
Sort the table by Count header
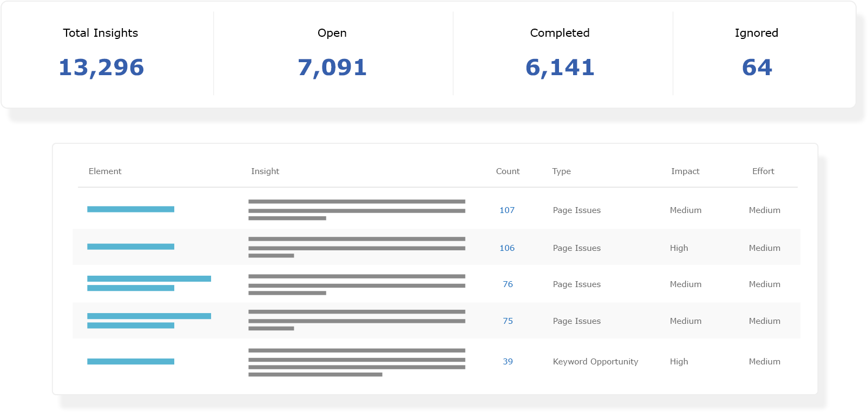508,171
